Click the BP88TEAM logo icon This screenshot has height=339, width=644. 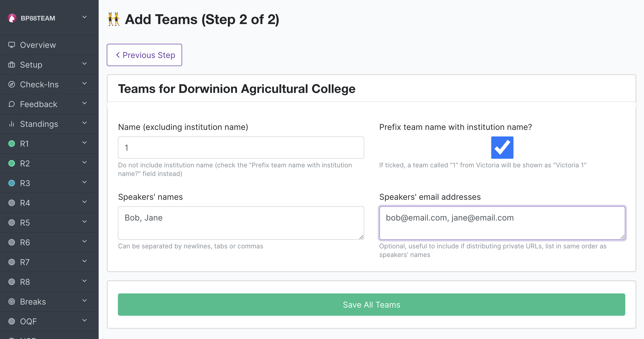coord(12,18)
